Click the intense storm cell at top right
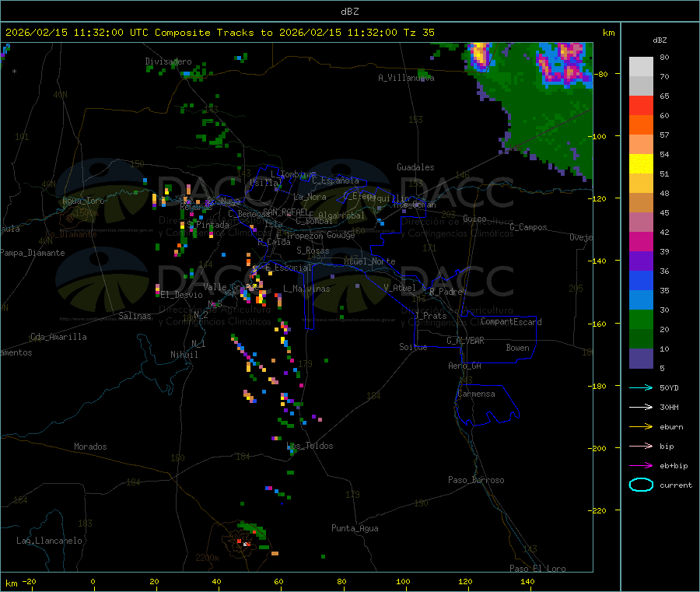This screenshot has height=592, width=700. (x=563, y=64)
